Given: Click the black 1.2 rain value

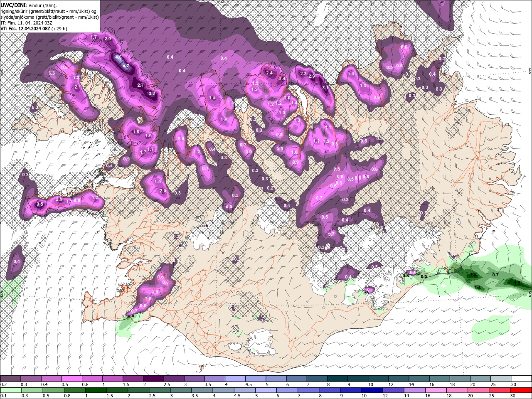Looking at the screenshot, I should pos(473,275).
